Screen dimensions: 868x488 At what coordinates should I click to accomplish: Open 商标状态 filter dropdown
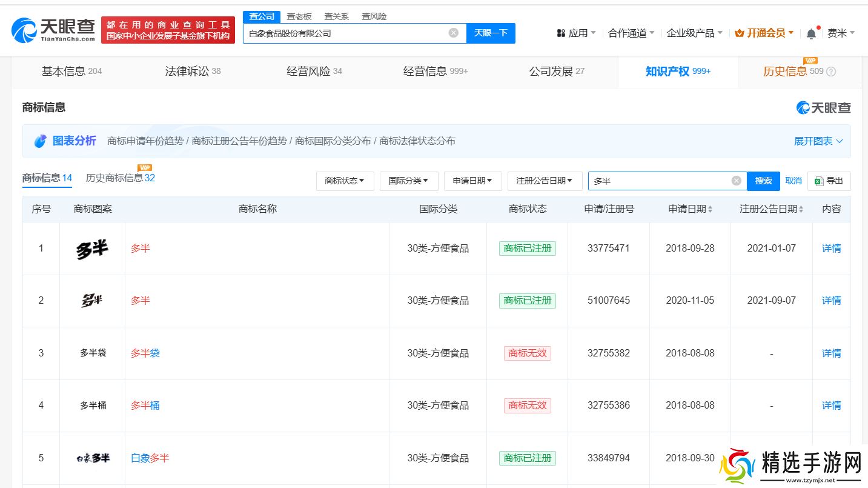[345, 181]
